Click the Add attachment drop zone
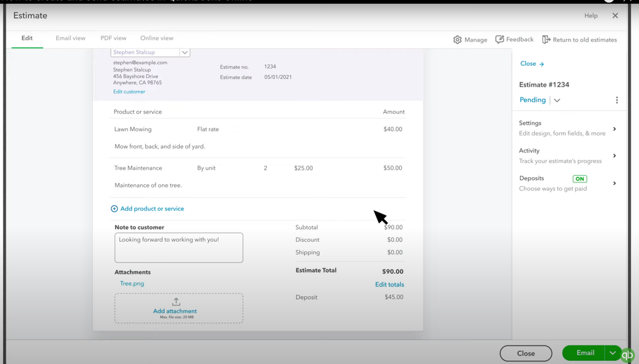639x364 pixels. (x=179, y=308)
